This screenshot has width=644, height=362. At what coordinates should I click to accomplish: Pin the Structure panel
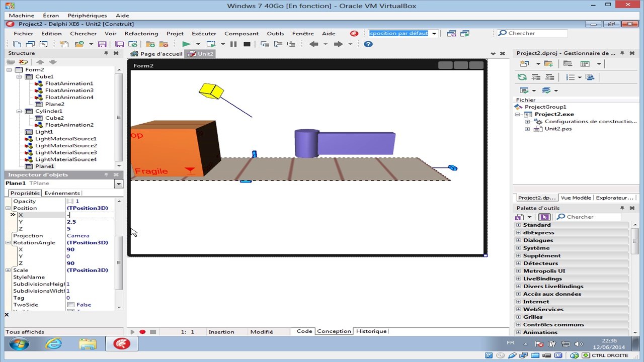coord(106,53)
